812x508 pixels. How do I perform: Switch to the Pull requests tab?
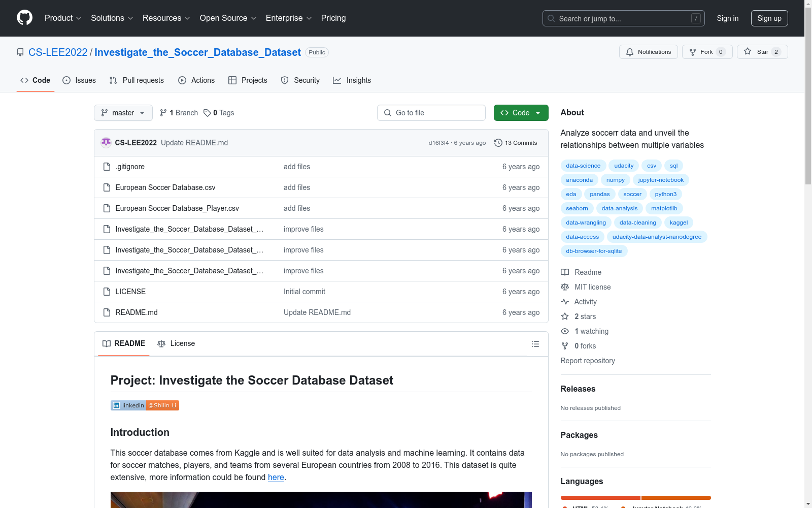[137, 80]
